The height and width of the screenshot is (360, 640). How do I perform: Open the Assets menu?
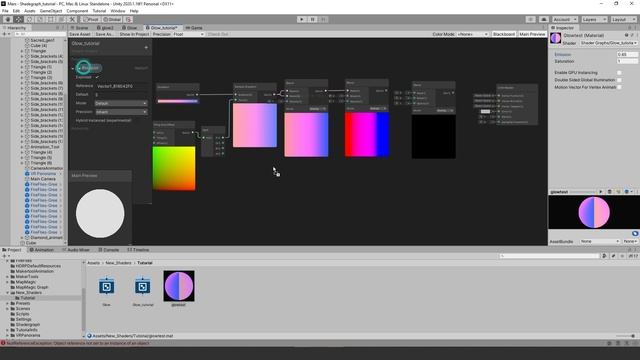coord(30,11)
